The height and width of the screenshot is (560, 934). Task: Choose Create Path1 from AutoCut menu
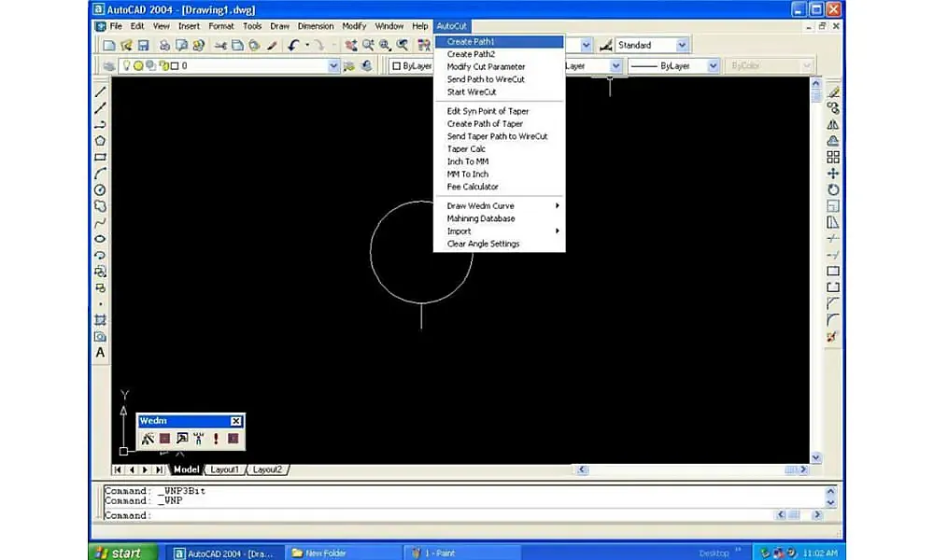[x=499, y=42]
